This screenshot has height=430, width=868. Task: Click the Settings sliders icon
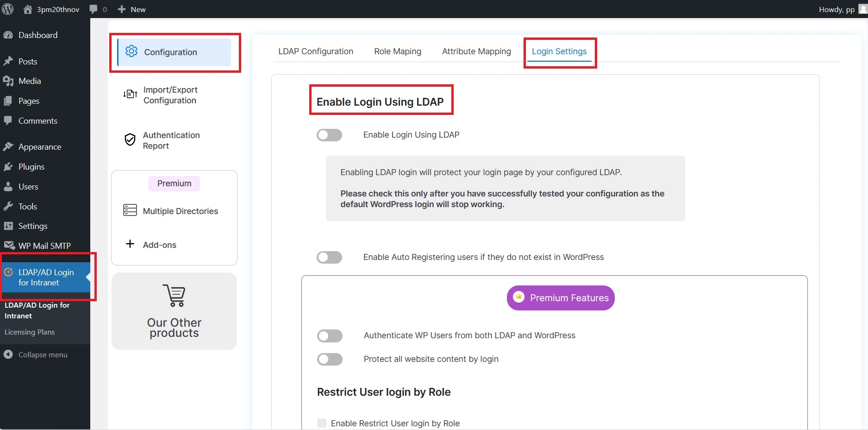click(8, 226)
